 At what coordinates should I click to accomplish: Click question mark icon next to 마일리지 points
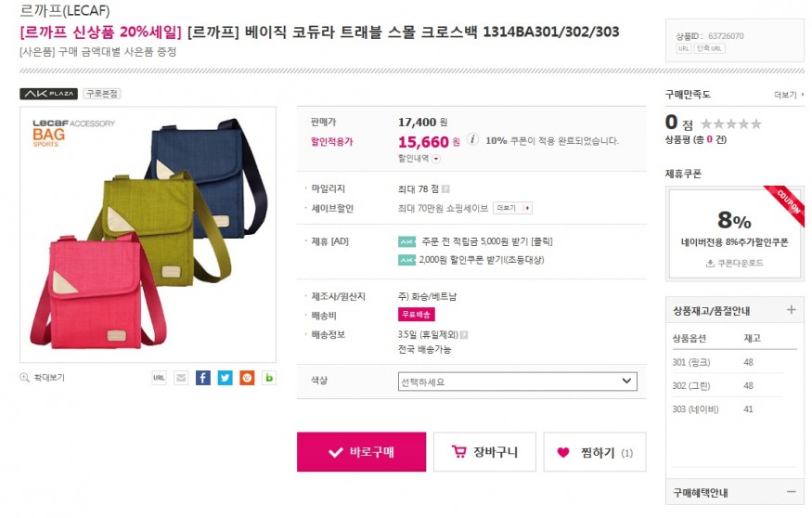pyautogui.click(x=445, y=189)
